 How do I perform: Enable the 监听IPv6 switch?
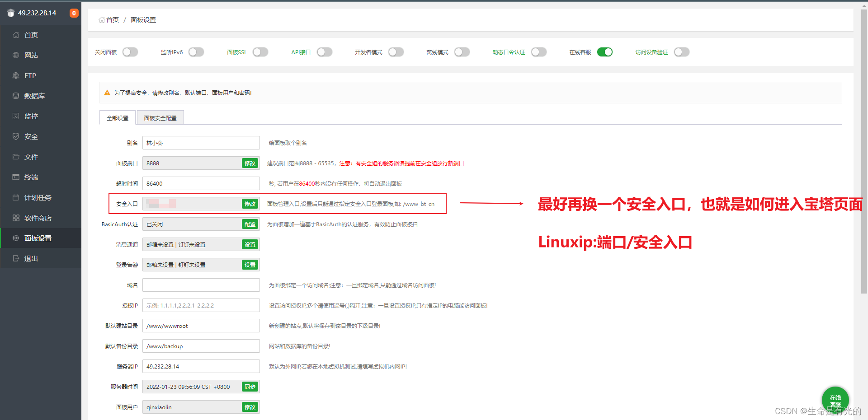[196, 52]
